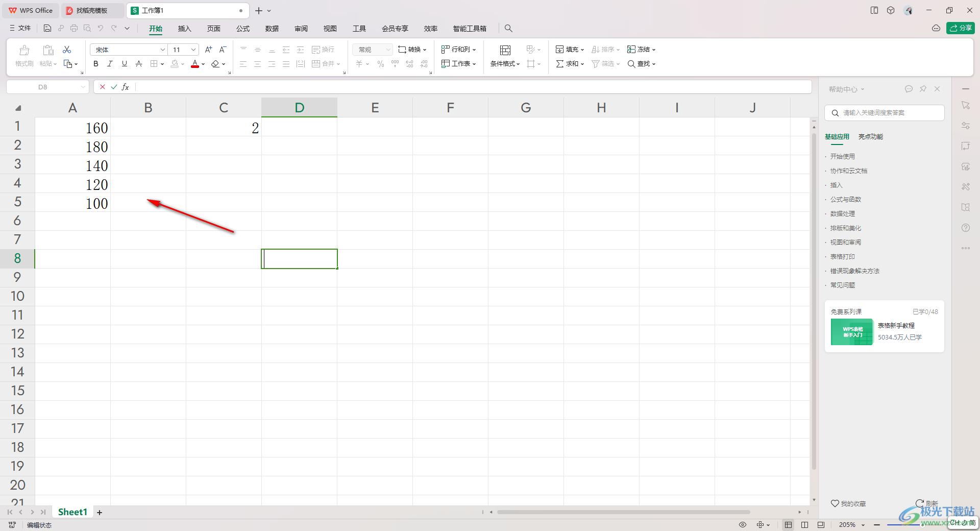Pin the help center panel

pyautogui.click(x=923, y=89)
